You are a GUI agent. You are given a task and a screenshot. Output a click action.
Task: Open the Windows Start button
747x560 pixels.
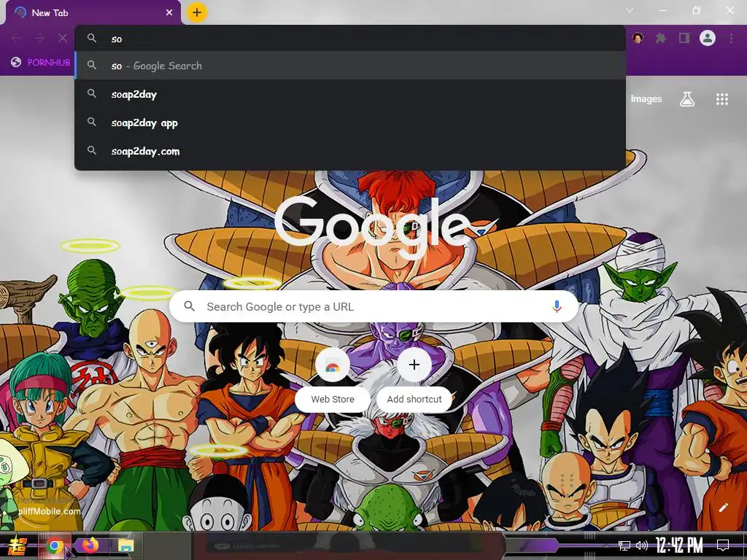pos(18,545)
